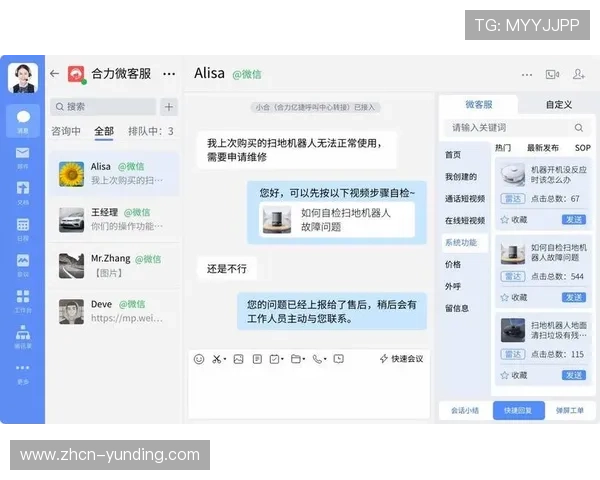Click the 请输入关键词 keyword field
The width and height of the screenshot is (600, 480).
pyautogui.click(x=509, y=128)
